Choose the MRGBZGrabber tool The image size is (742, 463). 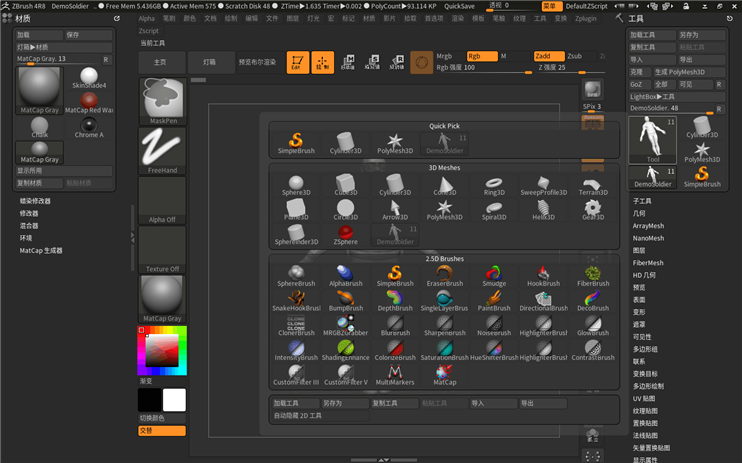345,325
